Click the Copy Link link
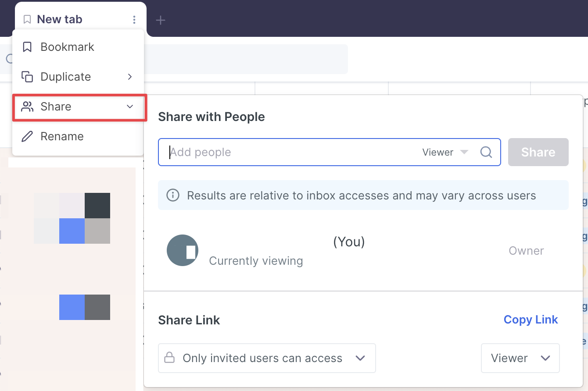The height and width of the screenshot is (391, 588). coord(531,320)
